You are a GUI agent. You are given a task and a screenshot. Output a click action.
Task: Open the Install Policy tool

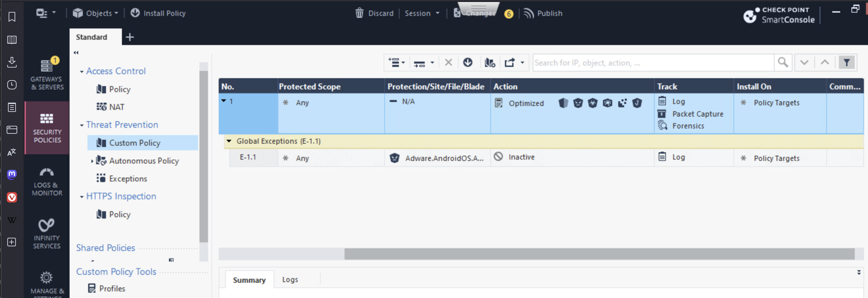point(158,13)
